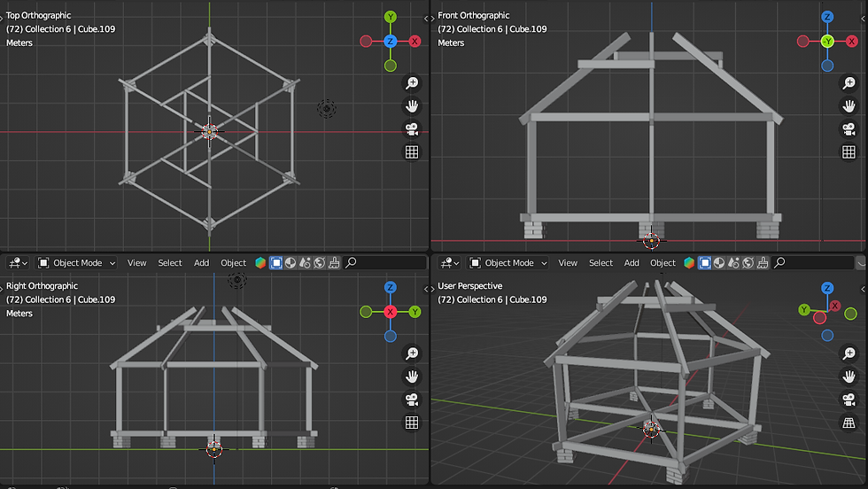Click the zoom magnifier in Front Orthographic viewport
Image resolution: width=868 pixels, height=489 pixels.
pos(849,83)
